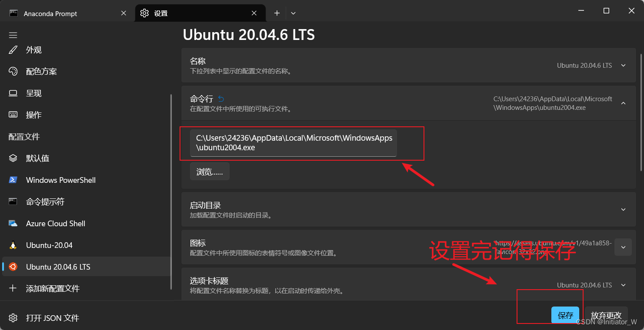Open a new tab with plus button
Viewport: 644px width, 330px height.
tap(277, 13)
